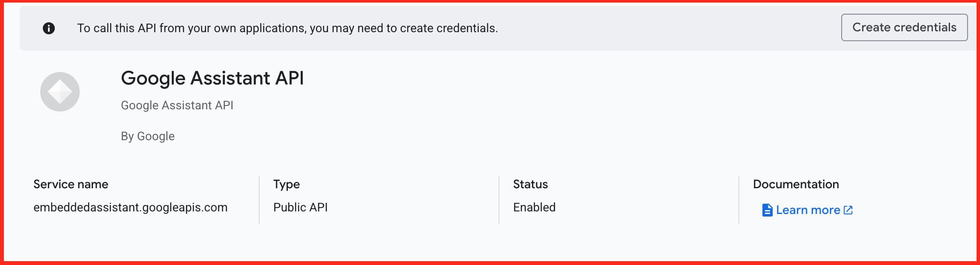Open the Learn more documentation link
This screenshot has height=265, width=980.
click(x=808, y=210)
